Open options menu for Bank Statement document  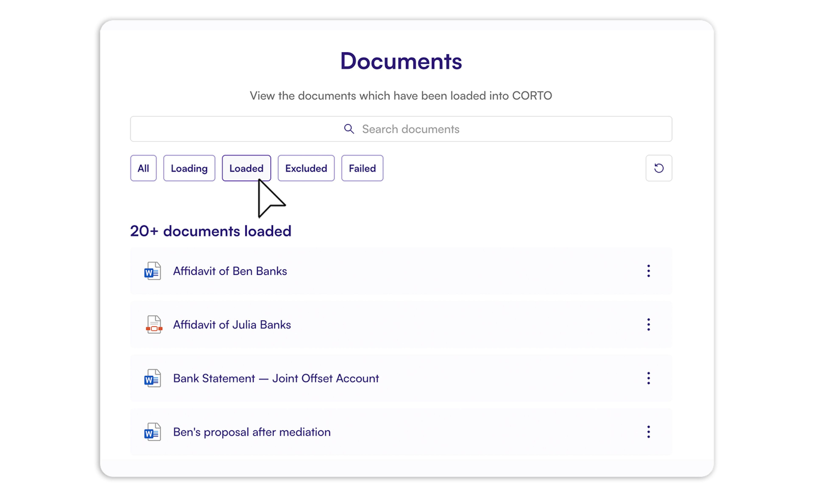click(x=648, y=378)
